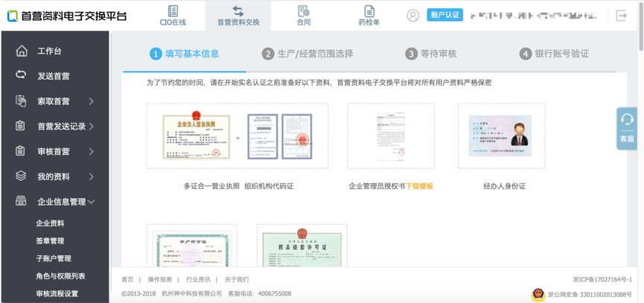Click the 企业信息管理 sidebar icon
Viewport: 644px width, 303px height.
tap(21, 201)
